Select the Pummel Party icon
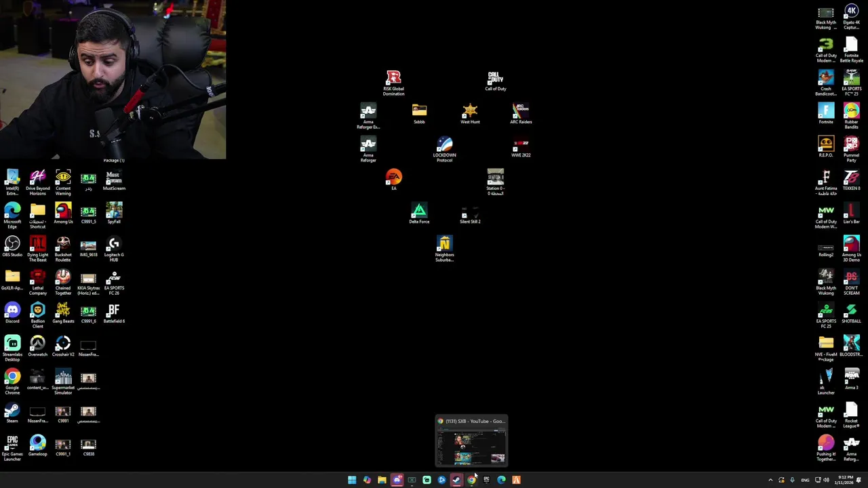Screen dimensions: 868x488 (851, 149)
